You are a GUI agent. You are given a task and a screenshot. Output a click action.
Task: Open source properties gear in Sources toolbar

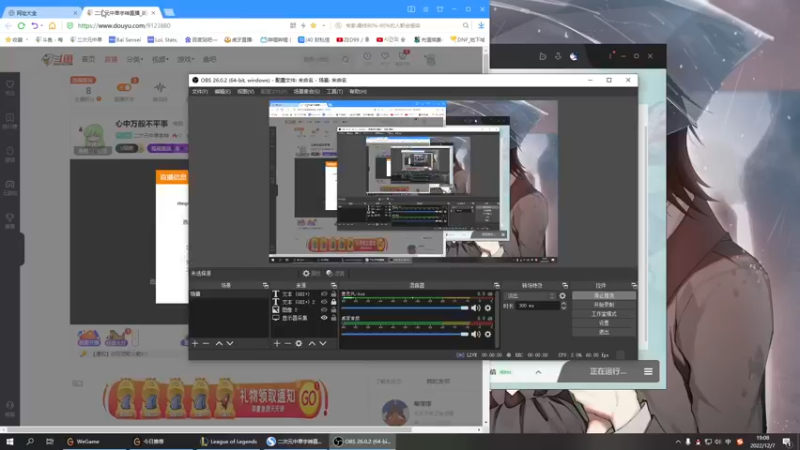(299, 343)
